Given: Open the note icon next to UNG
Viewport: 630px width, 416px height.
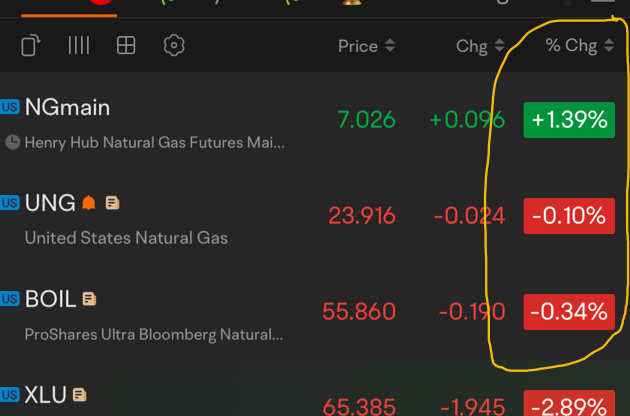Looking at the screenshot, I should tap(112, 203).
